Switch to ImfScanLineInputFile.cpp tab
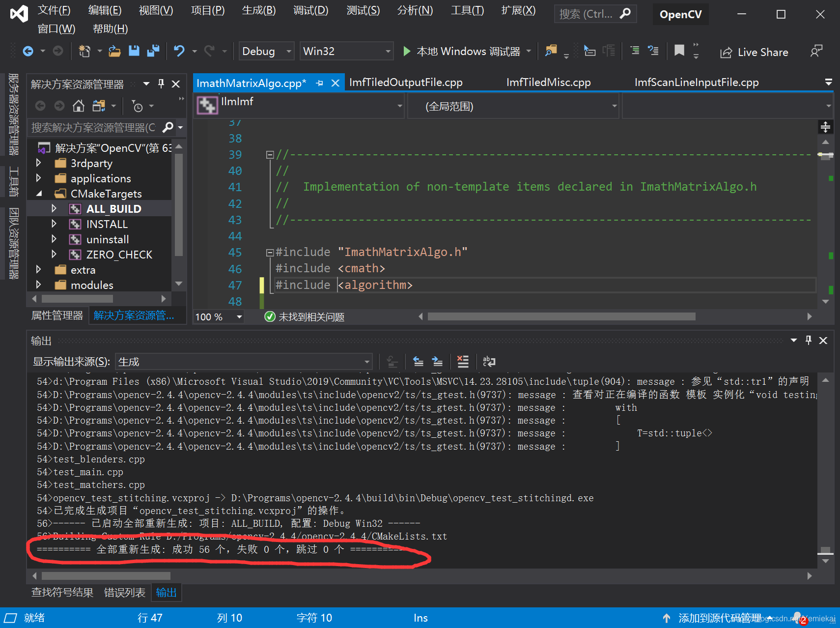Screen dimensions: 840x628 [x=697, y=82]
